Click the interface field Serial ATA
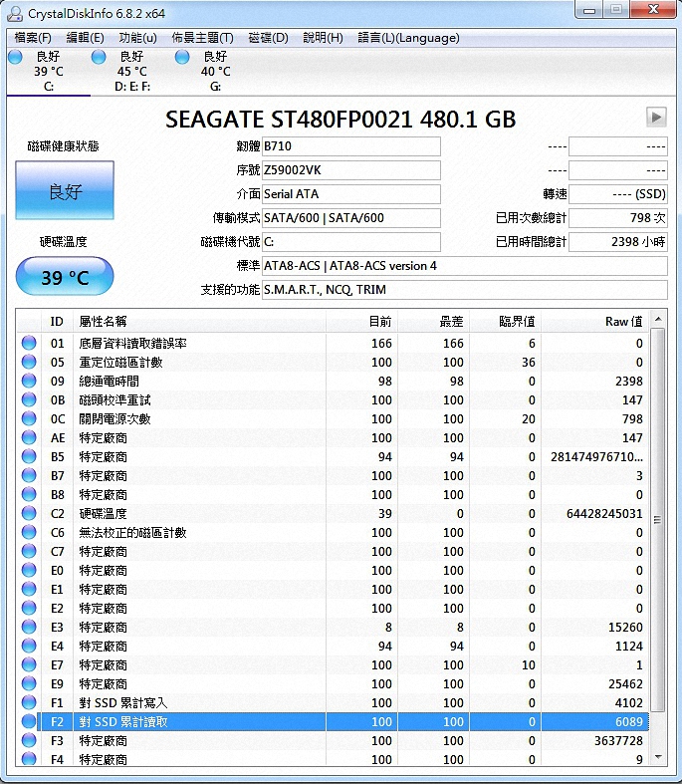 point(351,194)
